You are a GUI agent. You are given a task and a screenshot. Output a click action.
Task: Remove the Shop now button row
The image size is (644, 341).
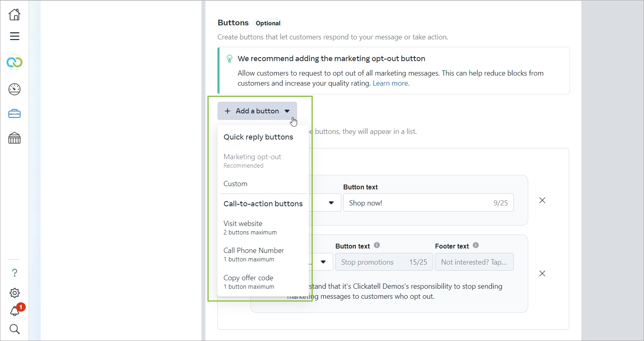542,200
